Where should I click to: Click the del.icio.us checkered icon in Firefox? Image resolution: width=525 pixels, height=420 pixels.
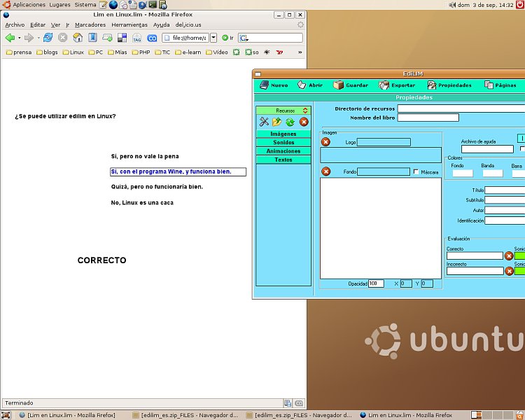click(x=122, y=38)
